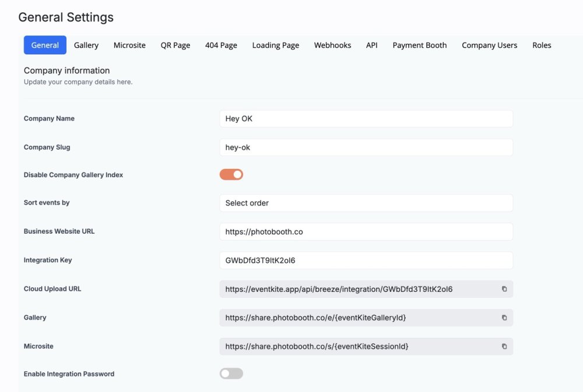Image resolution: width=583 pixels, height=392 pixels.
Task: Open Payment Booth settings tab
Action: pos(420,45)
